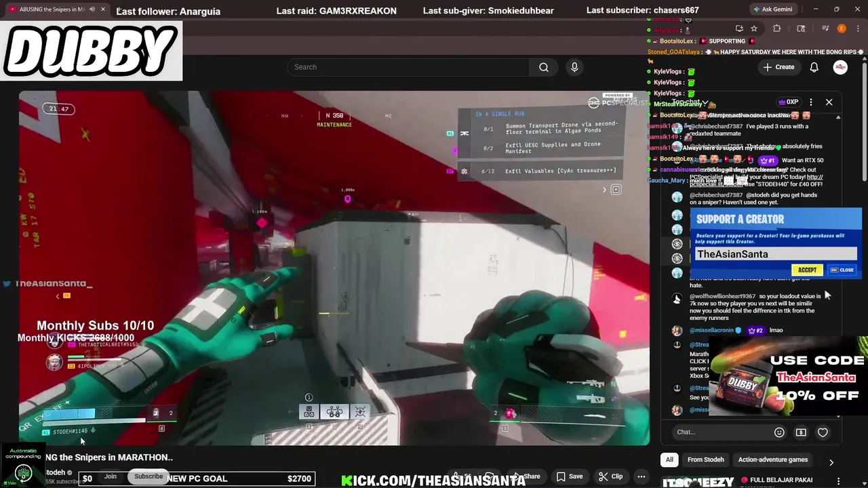
Task: Open the browser media controls icon
Action: [825, 28]
